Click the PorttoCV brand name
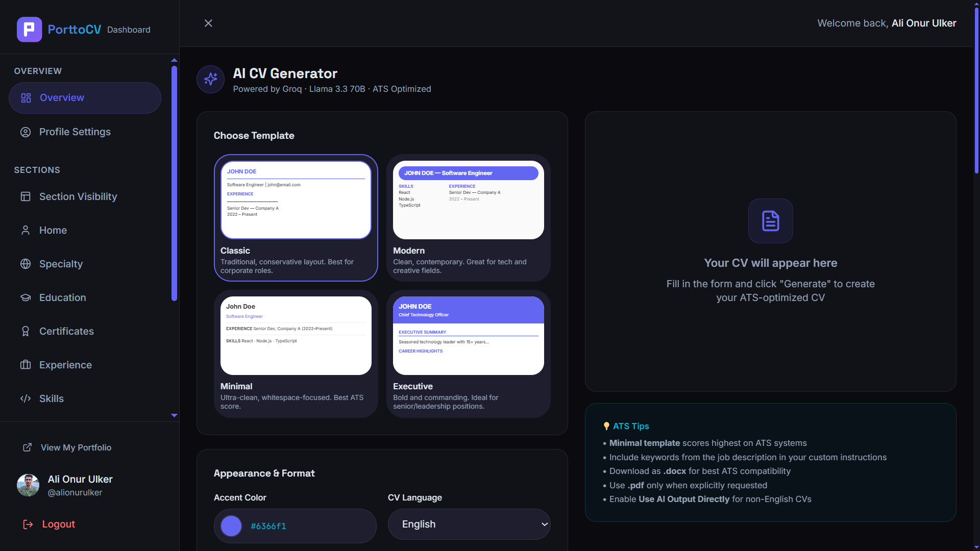Viewport: 980px width, 551px height. tap(75, 30)
